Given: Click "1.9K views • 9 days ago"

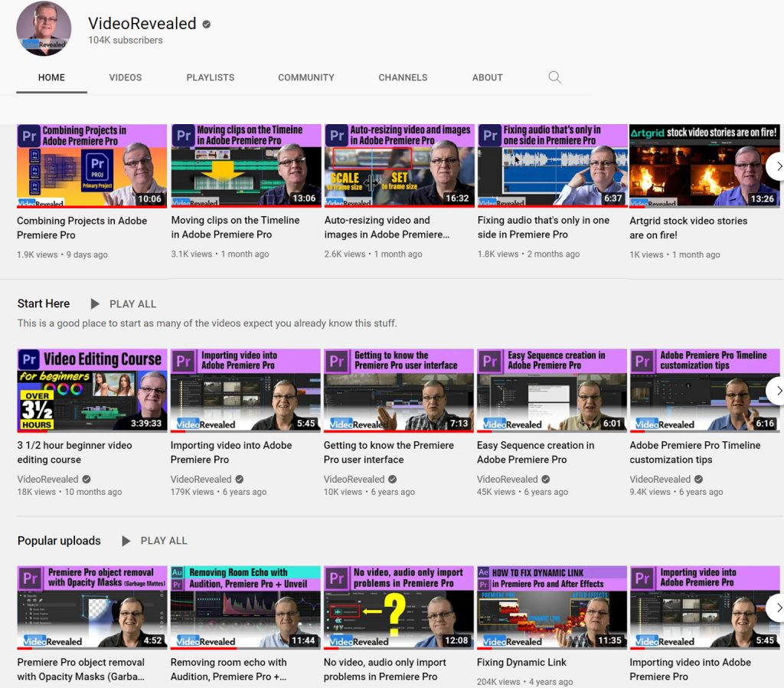Looking at the screenshot, I should tap(63, 254).
